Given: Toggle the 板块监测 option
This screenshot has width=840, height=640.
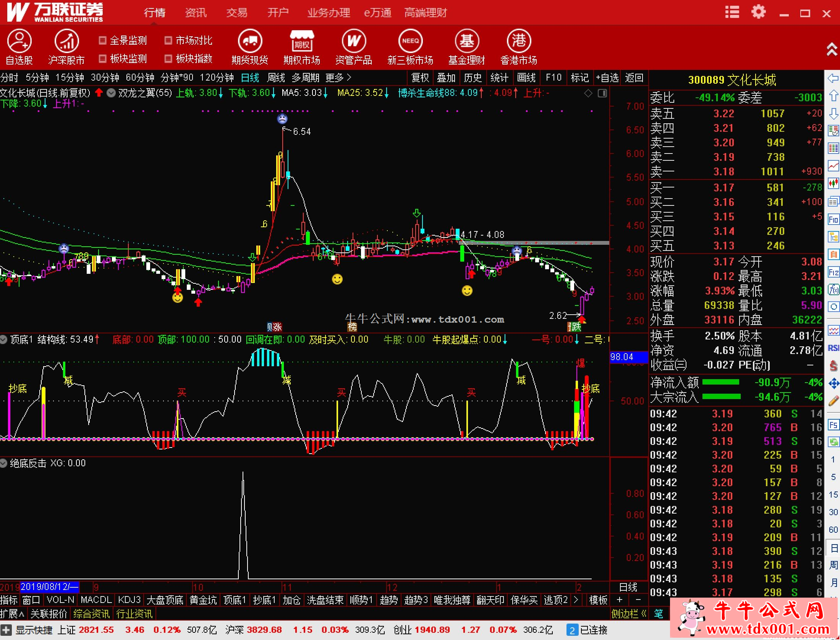Looking at the screenshot, I should coord(123,59).
